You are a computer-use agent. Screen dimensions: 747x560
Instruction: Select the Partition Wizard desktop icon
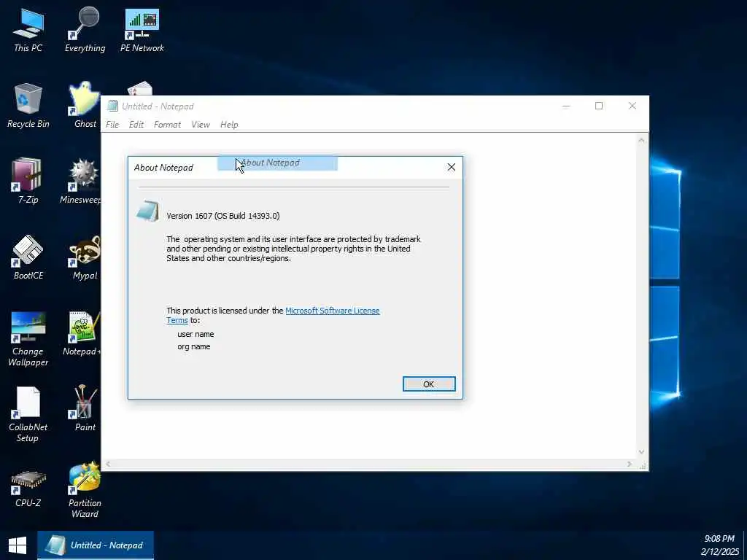(x=85, y=489)
